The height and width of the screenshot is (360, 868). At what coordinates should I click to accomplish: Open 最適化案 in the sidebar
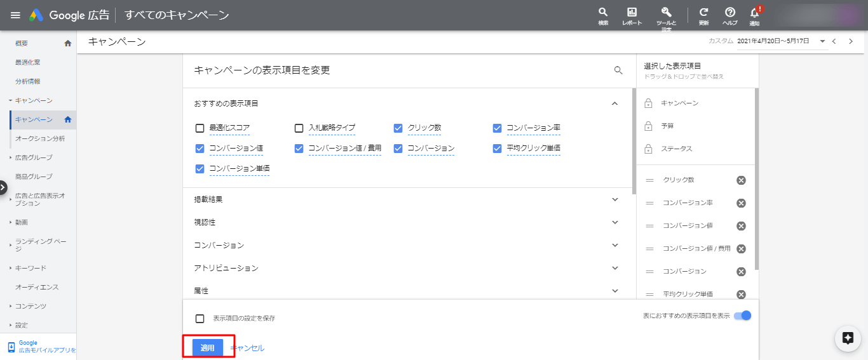point(28,62)
